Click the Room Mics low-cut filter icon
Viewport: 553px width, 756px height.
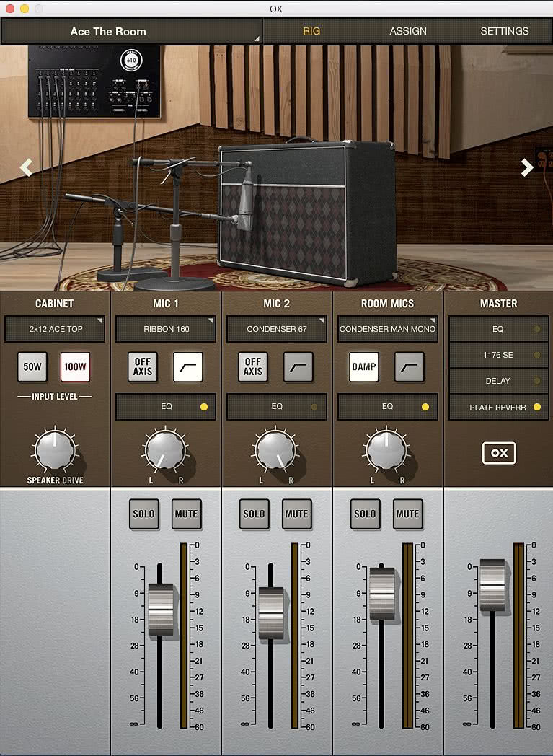(409, 367)
